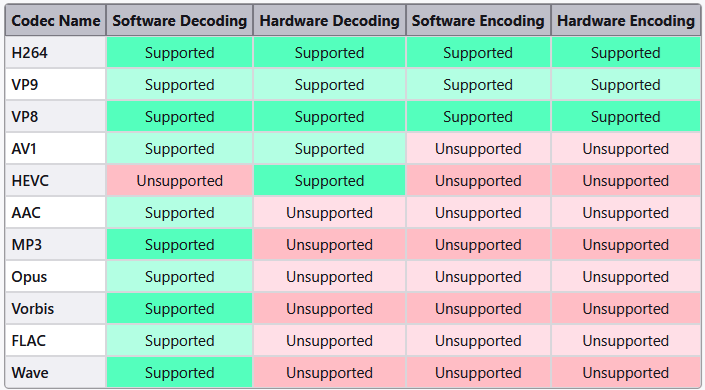Select the H264 codec row name
The width and height of the screenshot is (705, 390).
(x=56, y=53)
